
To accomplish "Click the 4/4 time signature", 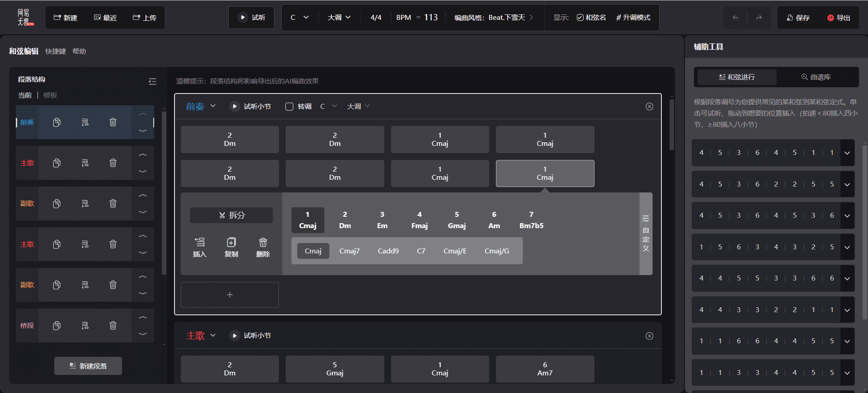I will (x=376, y=18).
